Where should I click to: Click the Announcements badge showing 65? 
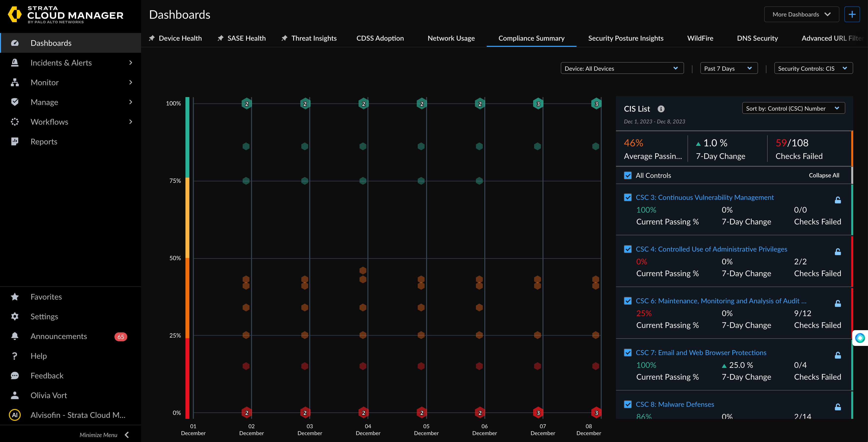121,336
